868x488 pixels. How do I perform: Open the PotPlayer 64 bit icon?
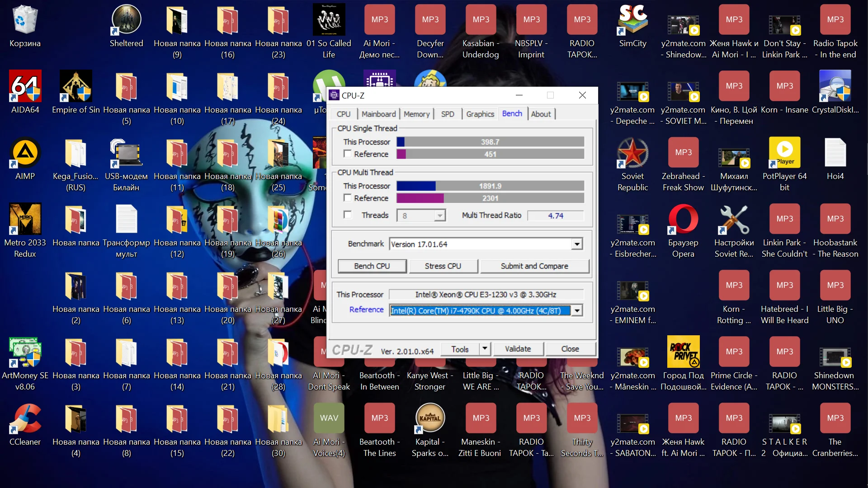pos(784,153)
